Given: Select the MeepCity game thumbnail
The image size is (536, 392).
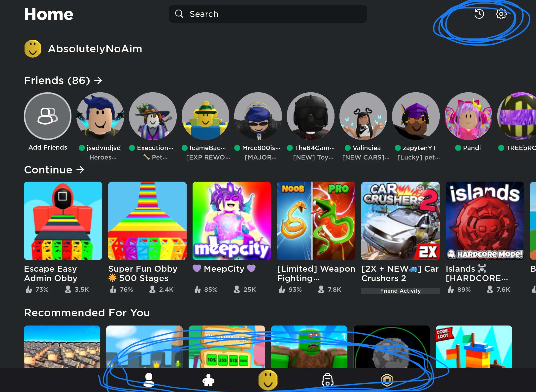Looking at the screenshot, I should pyautogui.click(x=232, y=221).
